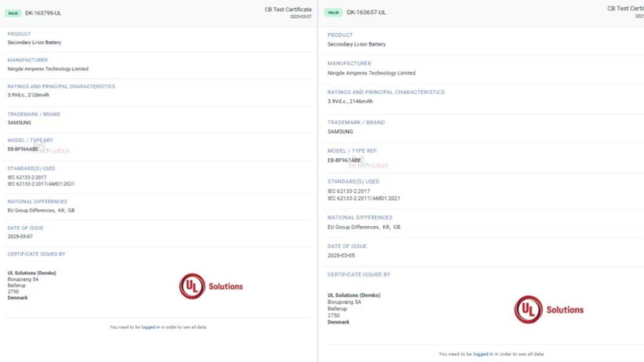Click model reference EB-BF967ABE
The width and height of the screenshot is (644, 362).
coord(344,160)
